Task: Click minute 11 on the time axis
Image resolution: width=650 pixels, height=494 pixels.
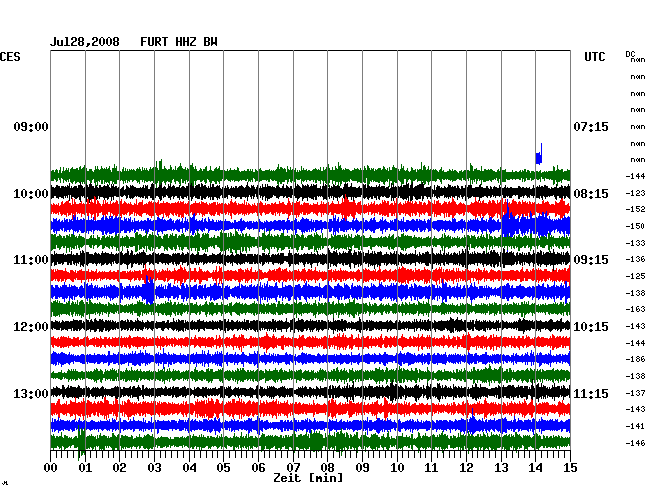Action: click(432, 468)
